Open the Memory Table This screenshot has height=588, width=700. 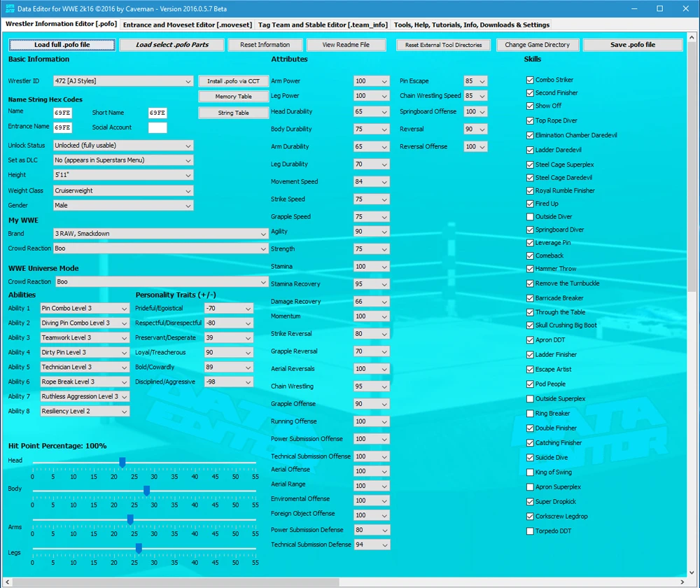coord(233,97)
